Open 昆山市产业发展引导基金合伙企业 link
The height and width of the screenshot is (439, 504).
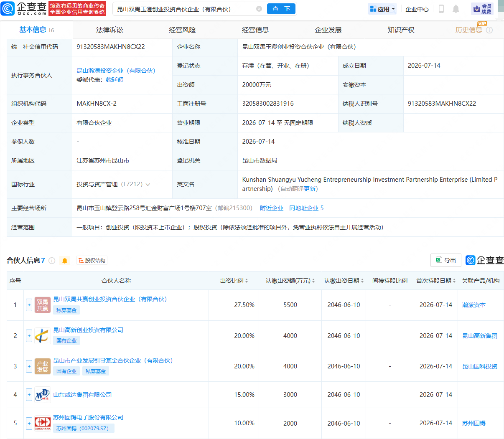click(x=113, y=360)
